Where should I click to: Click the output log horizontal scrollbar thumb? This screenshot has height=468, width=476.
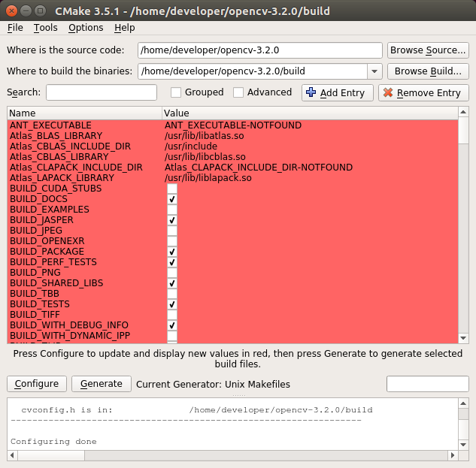click(x=51, y=455)
